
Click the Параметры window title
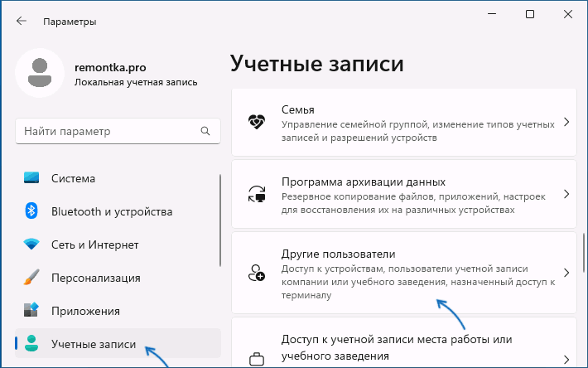70,22
